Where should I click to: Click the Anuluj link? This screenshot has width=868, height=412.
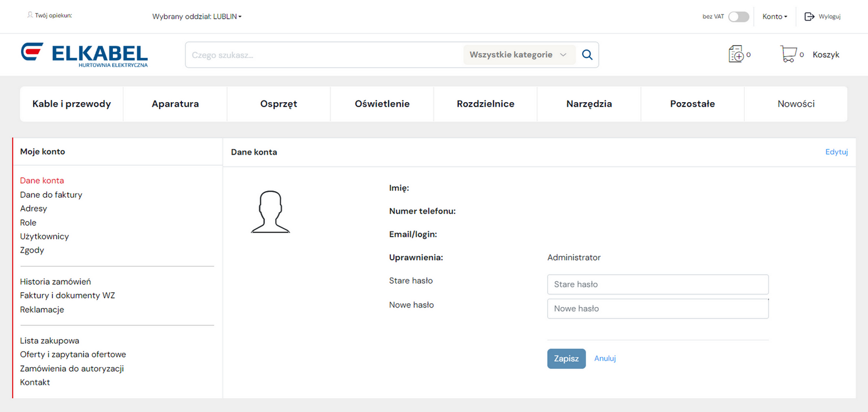click(x=605, y=358)
